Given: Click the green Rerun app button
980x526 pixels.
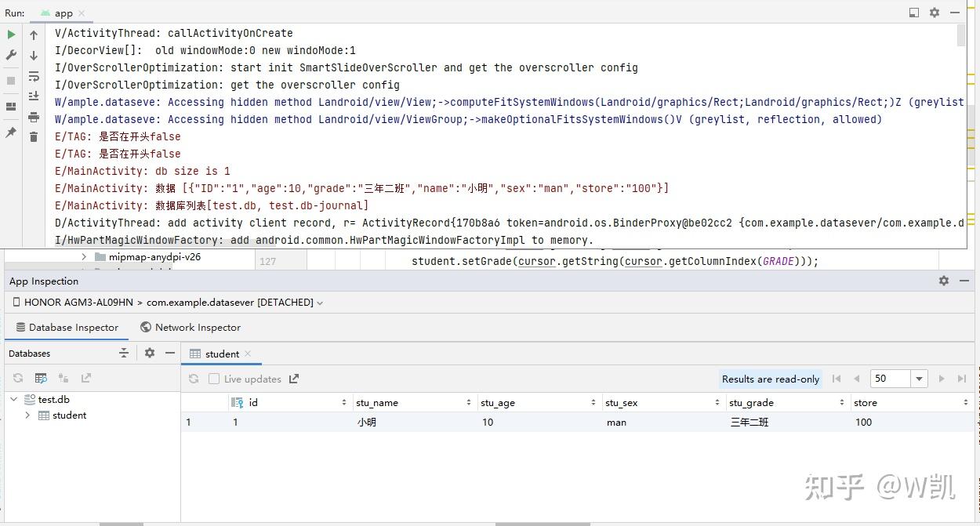Looking at the screenshot, I should point(11,34).
